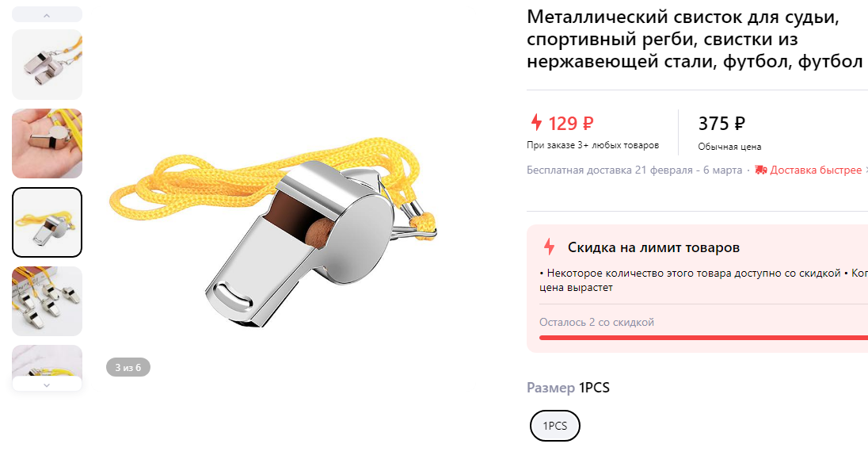Click the red delivery truck icon
868x463 pixels.
tap(760, 170)
